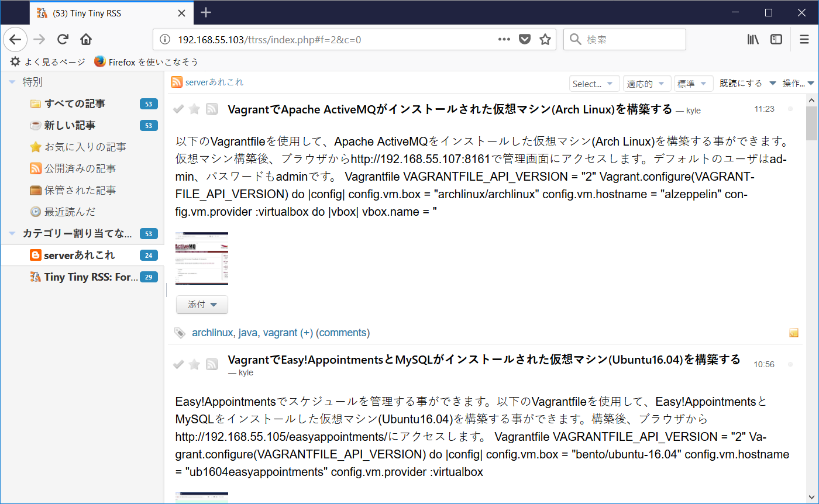Focus the 検索 search box
The width and height of the screenshot is (819, 504).
pos(625,40)
